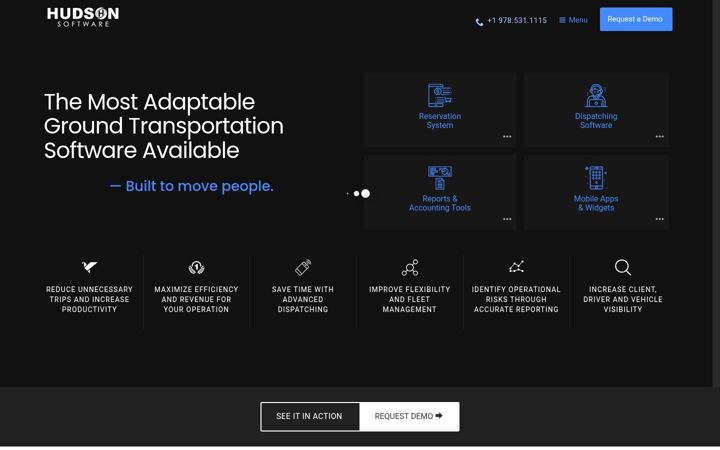Click the line chart icon above Identify Risks

coord(516,267)
